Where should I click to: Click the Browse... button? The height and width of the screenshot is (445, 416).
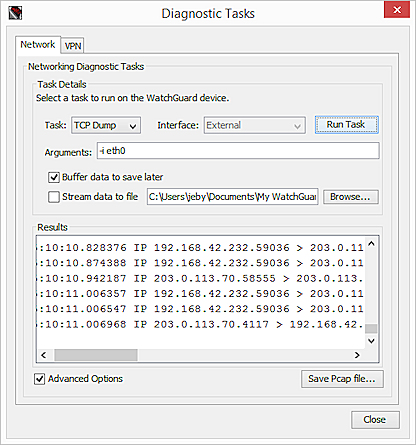pos(351,197)
